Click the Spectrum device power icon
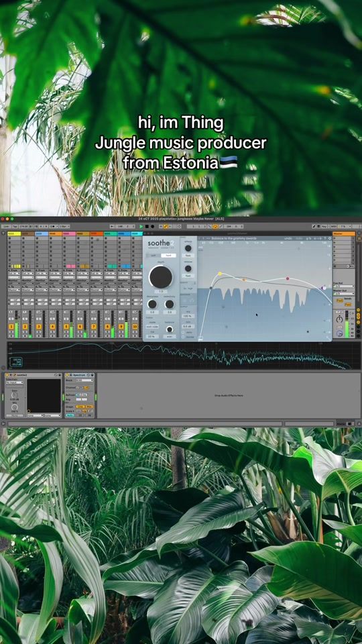The image size is (362, 644). click(x=67, y=375)
